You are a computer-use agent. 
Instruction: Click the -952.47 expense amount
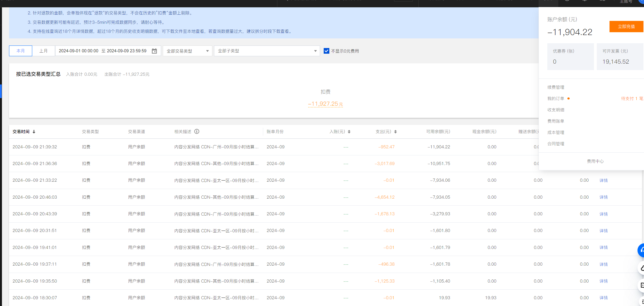tap(386, 147)
